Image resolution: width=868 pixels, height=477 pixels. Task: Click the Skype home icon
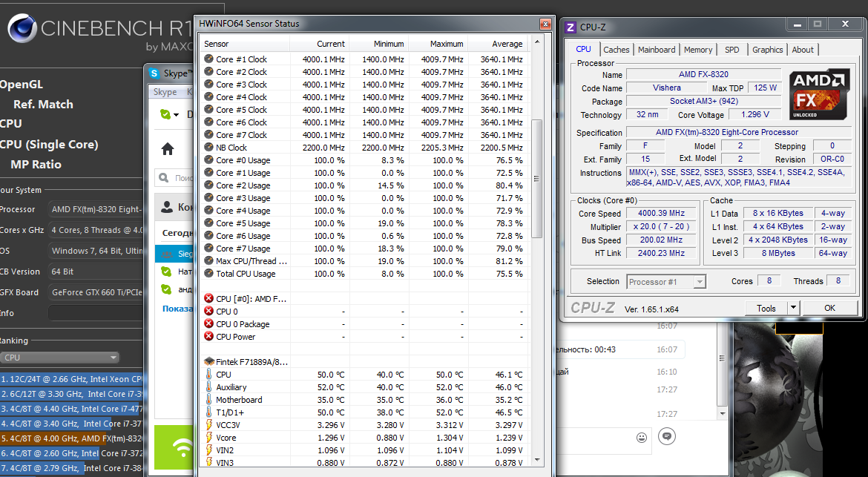pyautogui.click(x=168, y=149)
